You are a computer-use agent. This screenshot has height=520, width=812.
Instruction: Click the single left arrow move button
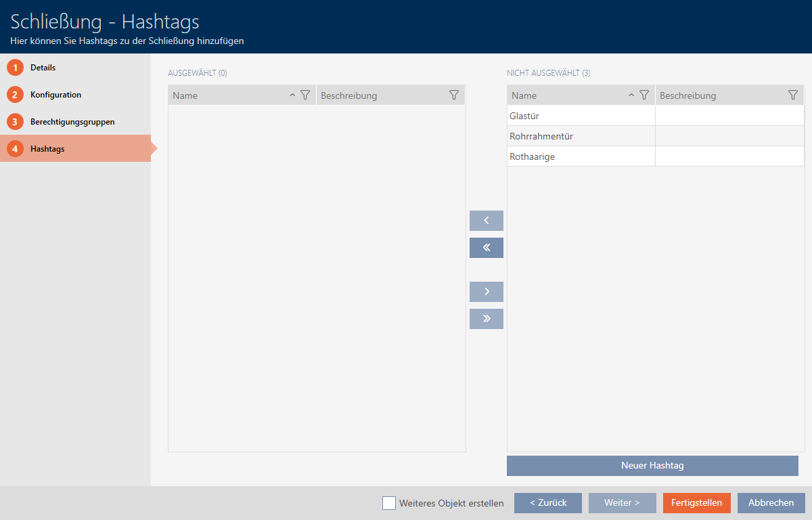(486, 221)
